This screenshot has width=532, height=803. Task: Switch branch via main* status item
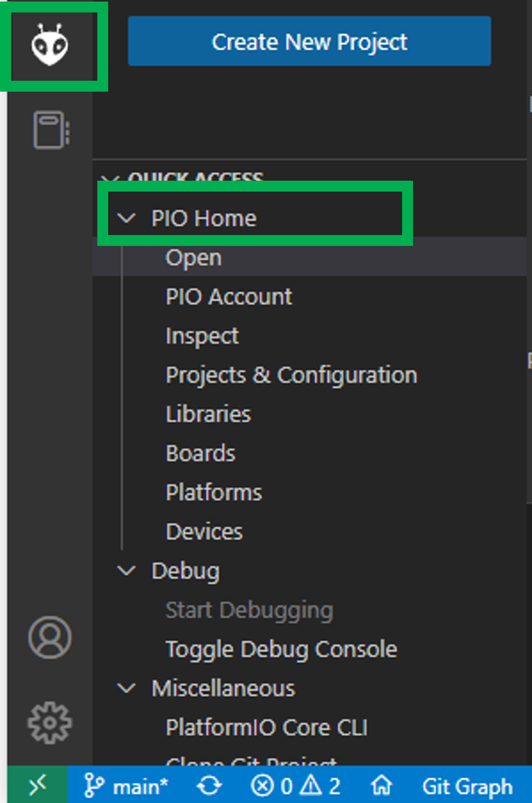click(126, 786)
